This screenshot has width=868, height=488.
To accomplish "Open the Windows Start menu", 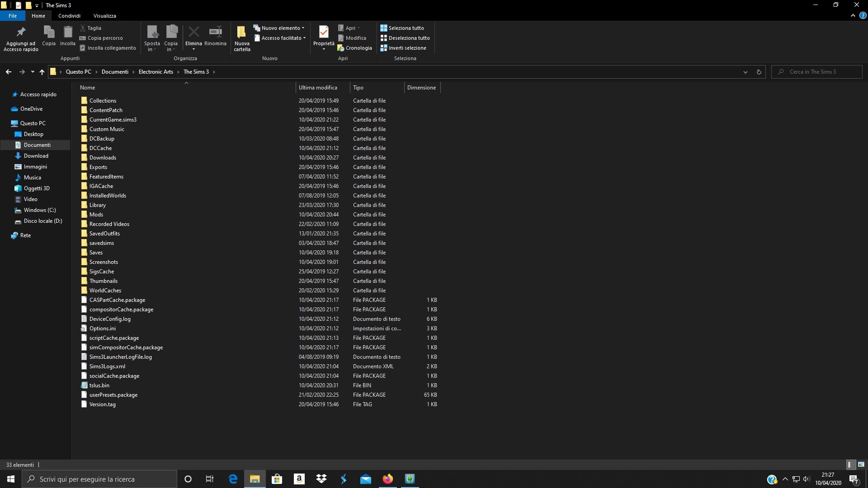I will (x=11, y=479).
